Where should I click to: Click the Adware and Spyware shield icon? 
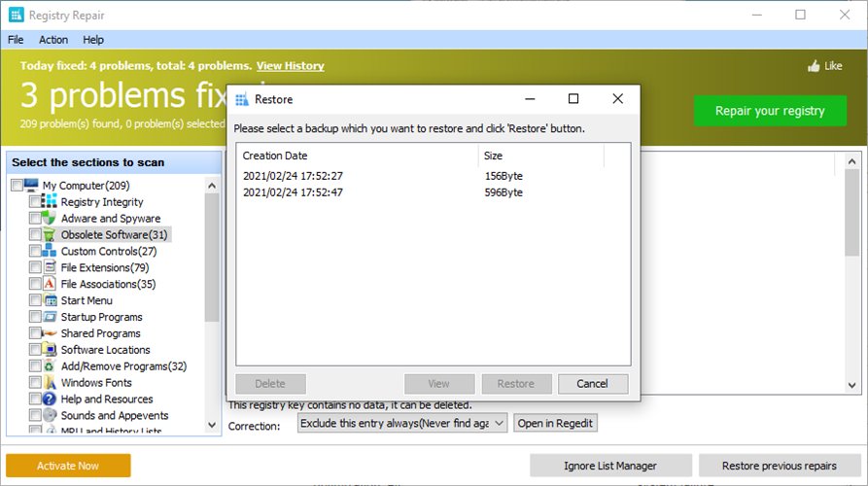[50, 218]
